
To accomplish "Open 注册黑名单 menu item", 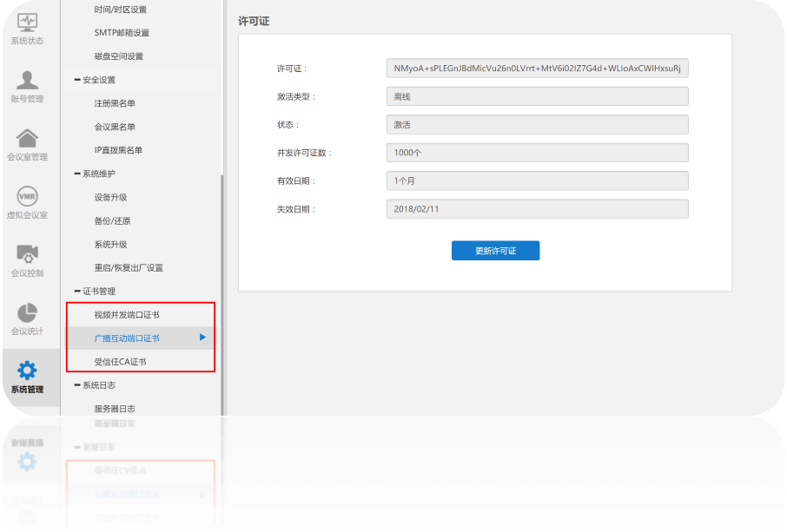I will coord(115,103).
